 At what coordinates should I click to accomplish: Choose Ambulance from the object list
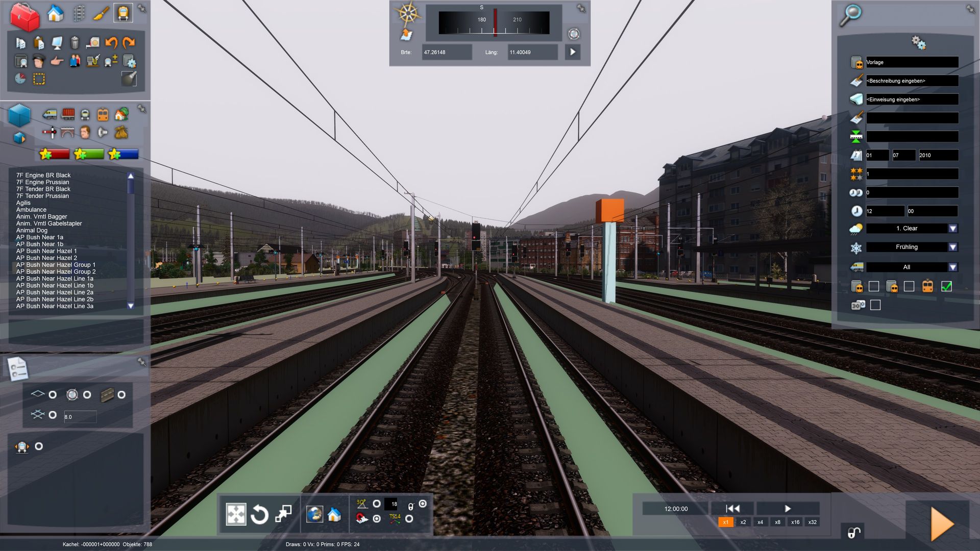click(x=31, y=210)
